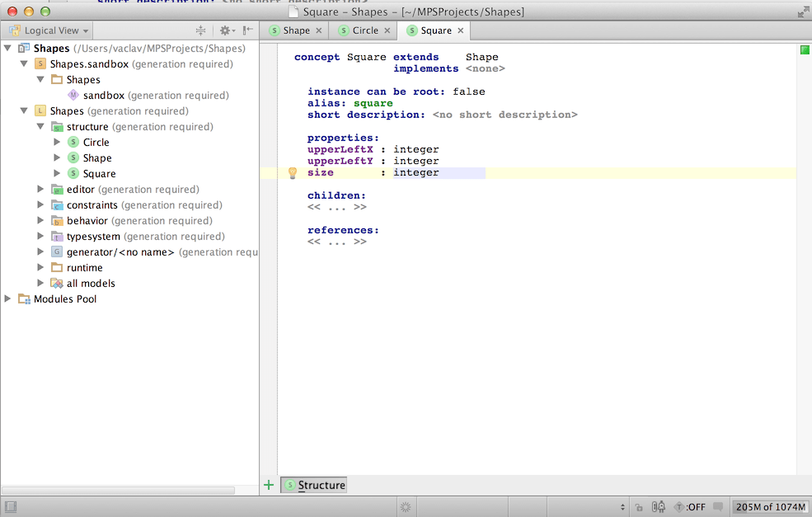Viewport: 812px width, 517px height.
Task: Collapse the Shapes.sandbox solution node
Action: point(24,64)
